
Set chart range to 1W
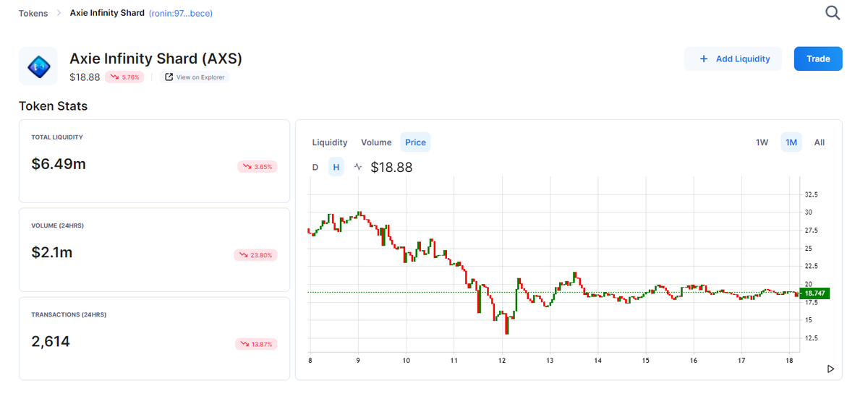[762, 142]
